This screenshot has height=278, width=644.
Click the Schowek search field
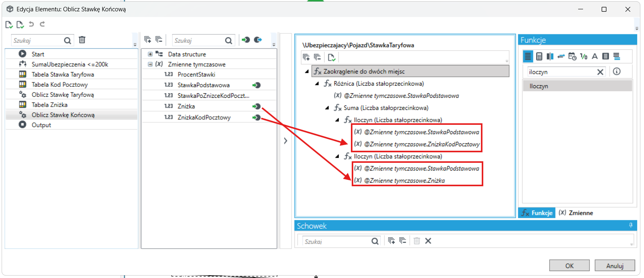click(x=337, y=241)
